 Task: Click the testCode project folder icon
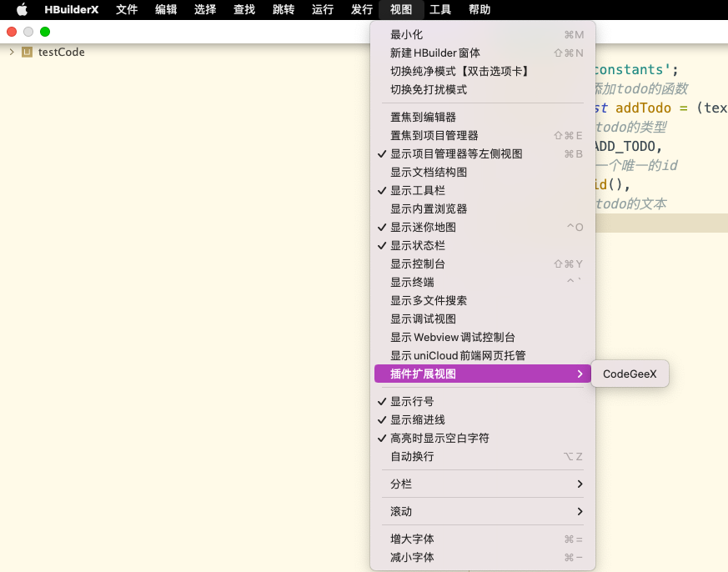pyautogui.click(x=28, y=53)
